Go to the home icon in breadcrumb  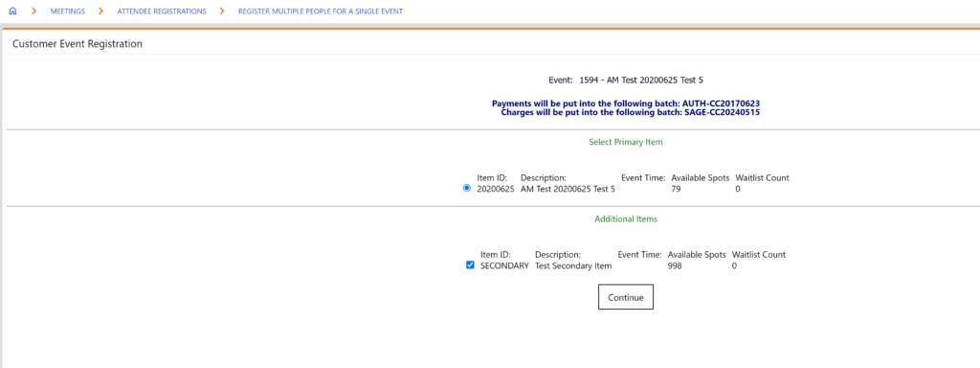(13, 11)
